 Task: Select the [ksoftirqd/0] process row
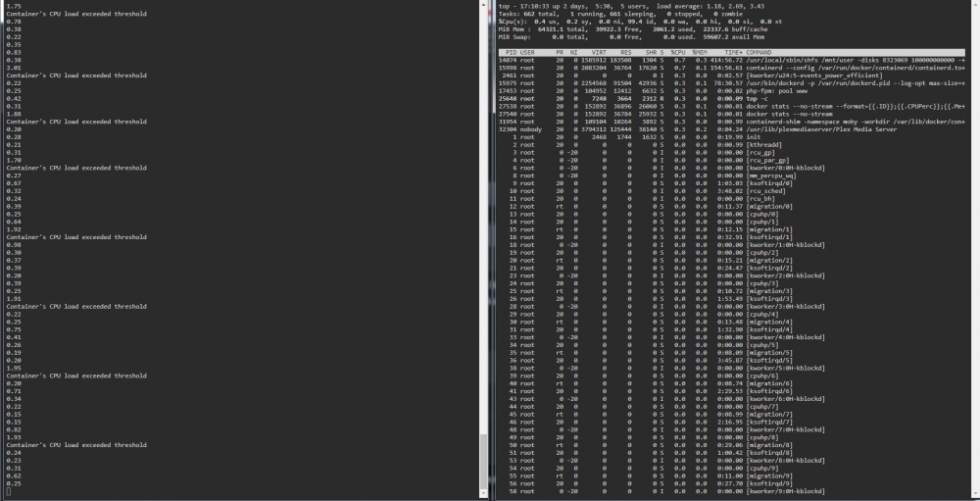point(731,183)
